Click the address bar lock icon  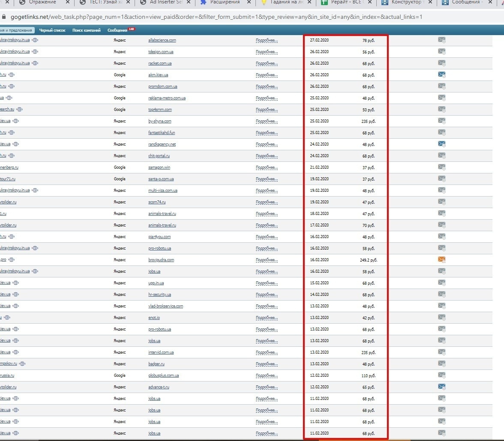click(x=4, y=17)
